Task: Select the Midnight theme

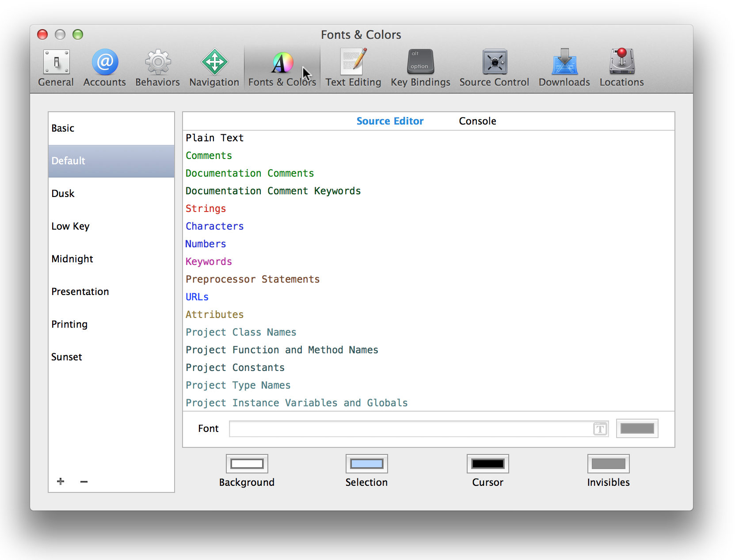Action: pyautogui.click(x=111, y=259)
